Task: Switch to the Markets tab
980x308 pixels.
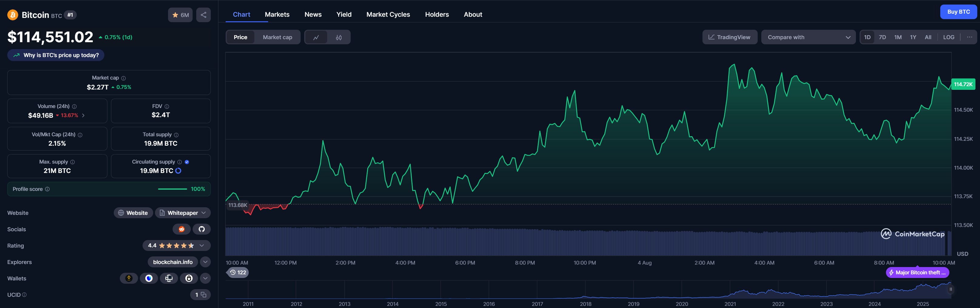Action: point(277,14)
